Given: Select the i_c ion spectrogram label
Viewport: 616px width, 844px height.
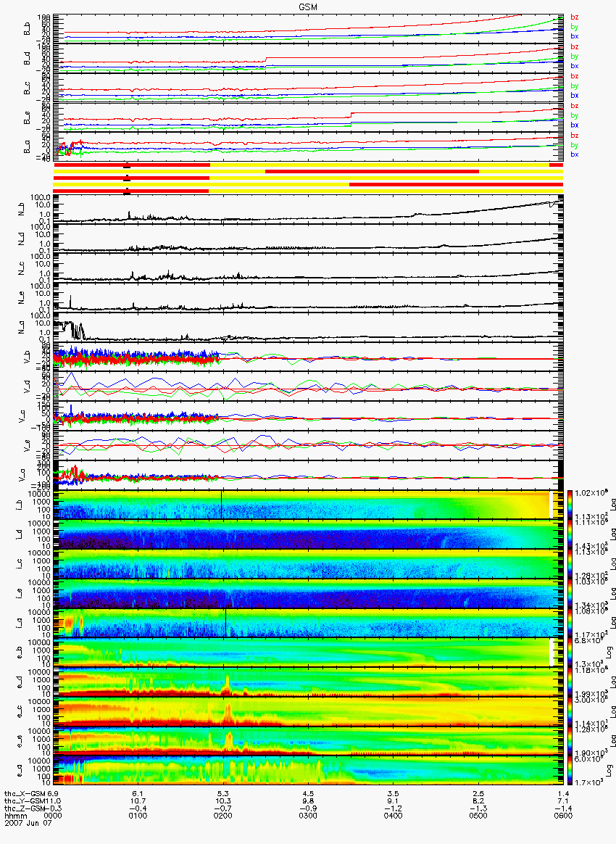Looking at the screenshot, I should pos(19,563).
